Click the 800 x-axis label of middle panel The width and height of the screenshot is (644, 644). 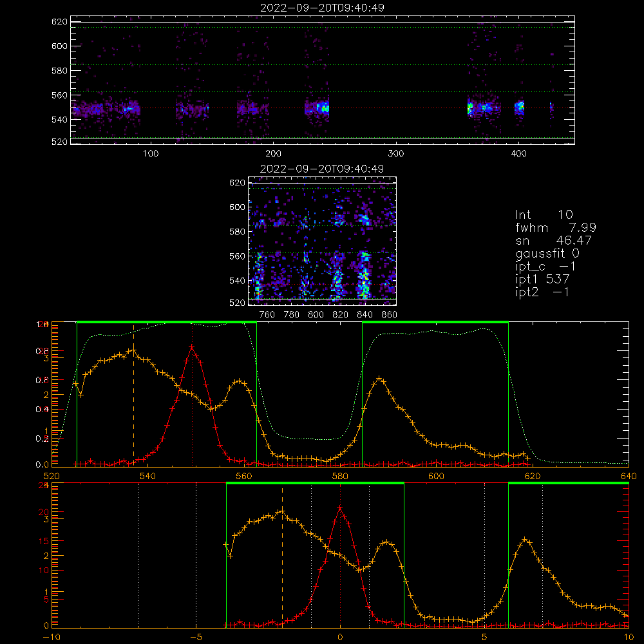click(x=316, y=315)
